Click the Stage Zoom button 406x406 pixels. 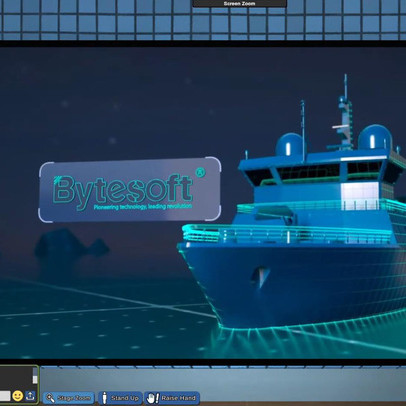coord(69,398)
